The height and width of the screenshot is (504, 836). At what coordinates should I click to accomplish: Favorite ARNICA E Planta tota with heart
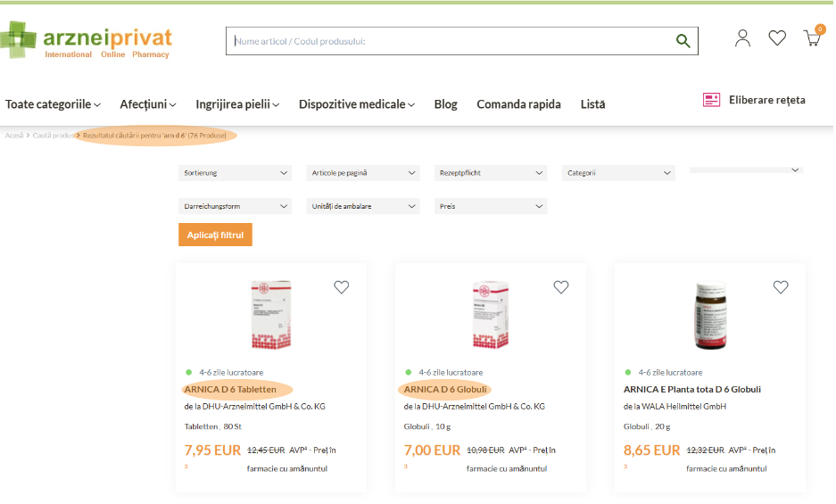(781, 287)
